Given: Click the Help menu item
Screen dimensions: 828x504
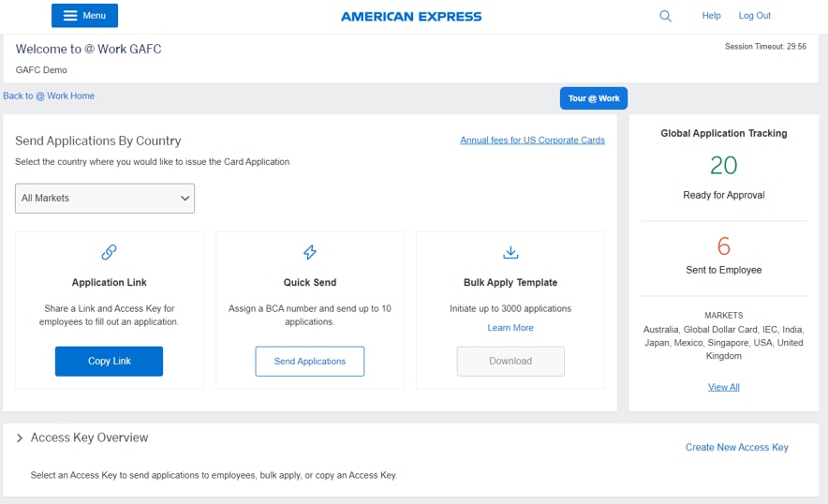Looking at the screenshot, I should point(711,16).
